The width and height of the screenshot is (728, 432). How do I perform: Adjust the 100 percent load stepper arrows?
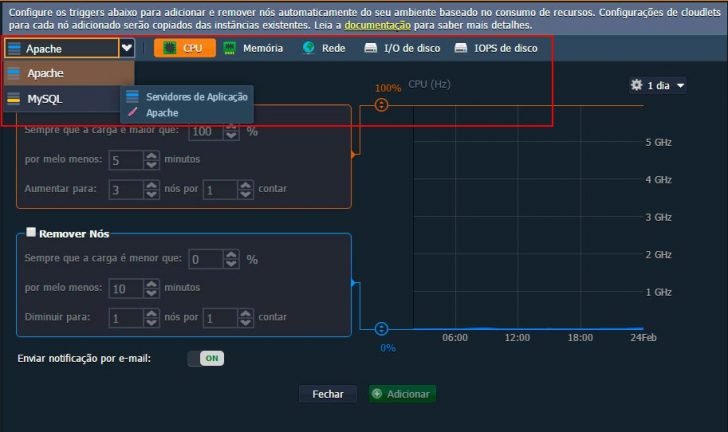[231, 131]
